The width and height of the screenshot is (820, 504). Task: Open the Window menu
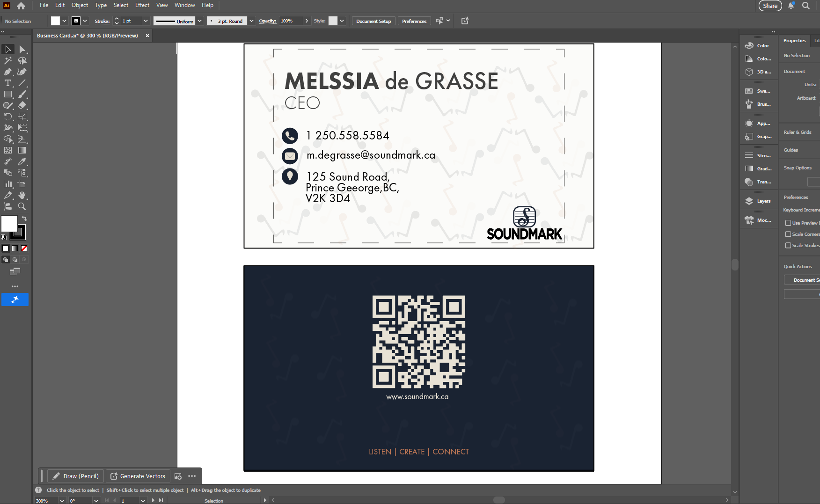(x=184, y=5)
